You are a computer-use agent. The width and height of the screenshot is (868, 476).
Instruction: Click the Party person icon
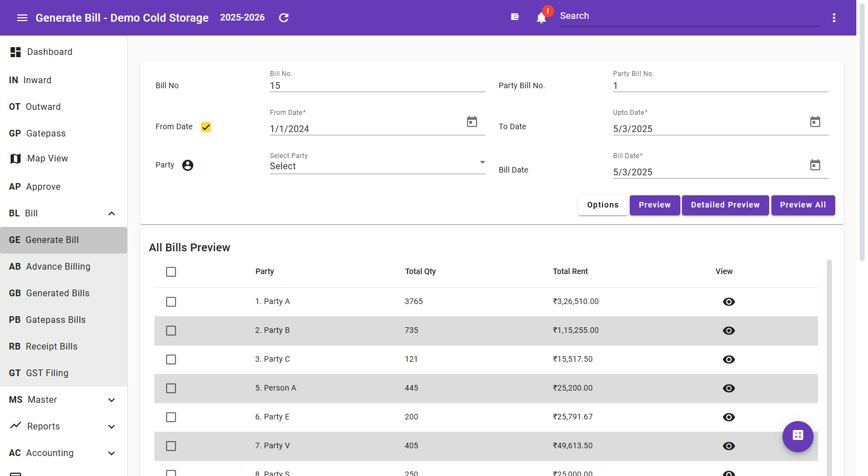tap(187, 165)
